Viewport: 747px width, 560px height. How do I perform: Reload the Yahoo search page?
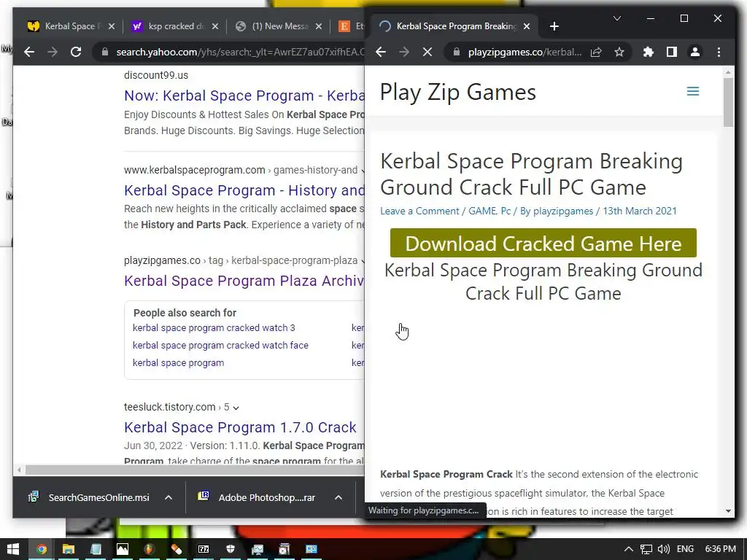[x=76, y=52]
